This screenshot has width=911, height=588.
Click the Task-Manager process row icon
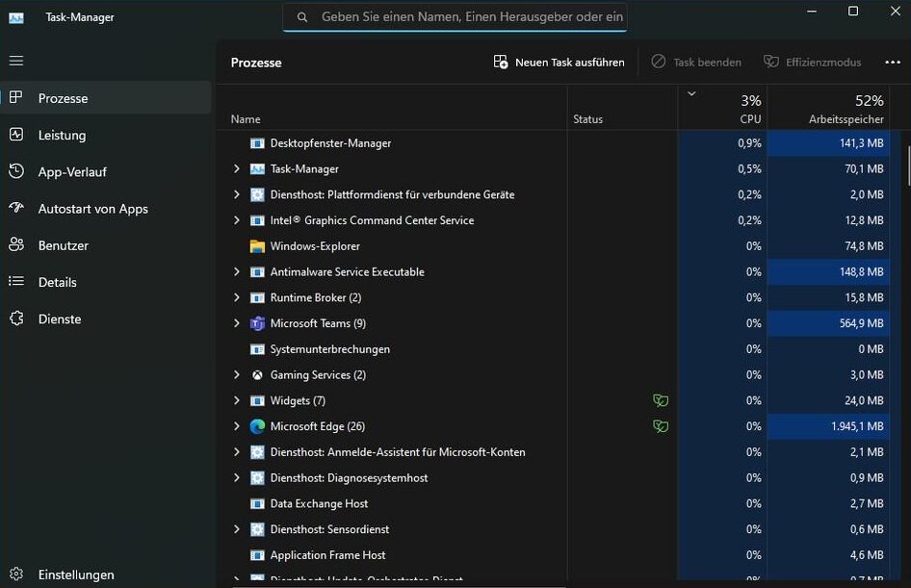coord(257,169)
